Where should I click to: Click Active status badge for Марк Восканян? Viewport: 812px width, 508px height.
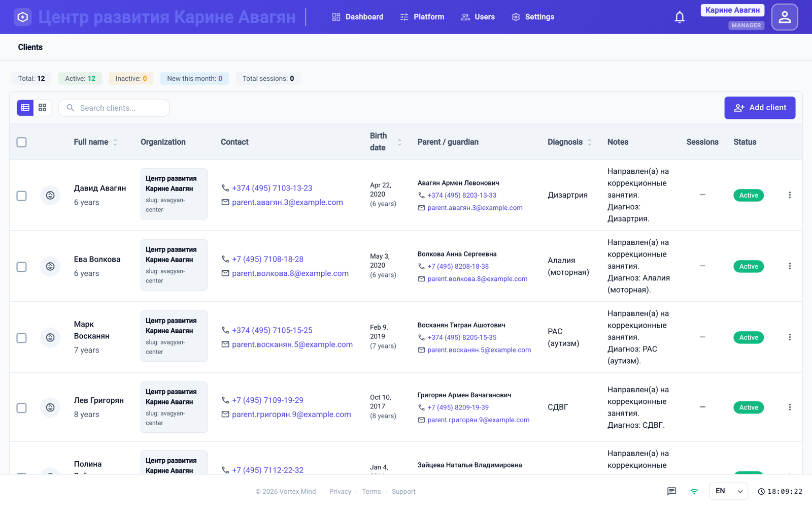749,337
